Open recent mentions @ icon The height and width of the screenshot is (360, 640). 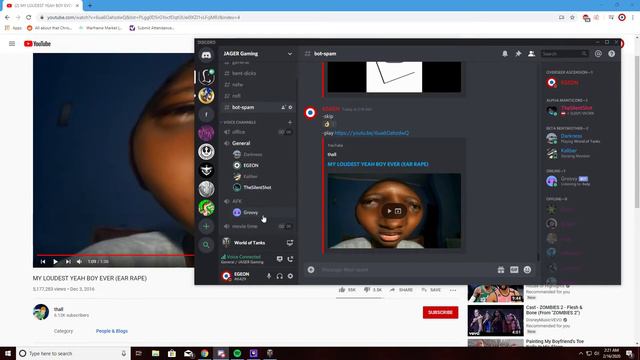[x=598, y=53]
